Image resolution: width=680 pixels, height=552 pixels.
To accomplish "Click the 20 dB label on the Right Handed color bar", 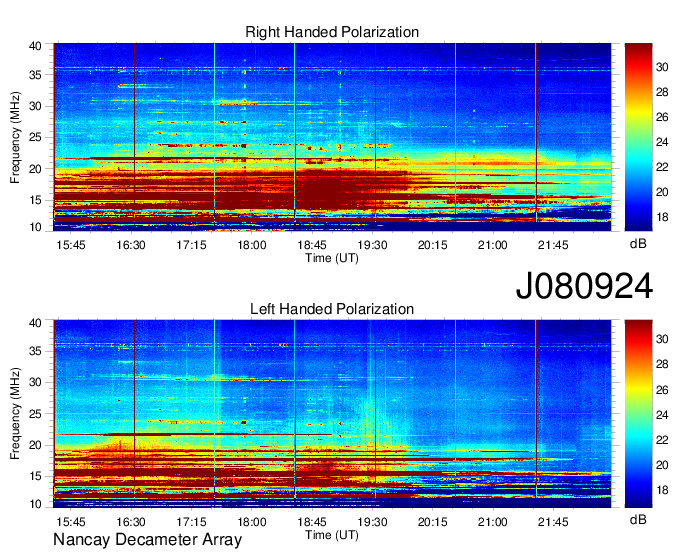I will 662,192.
